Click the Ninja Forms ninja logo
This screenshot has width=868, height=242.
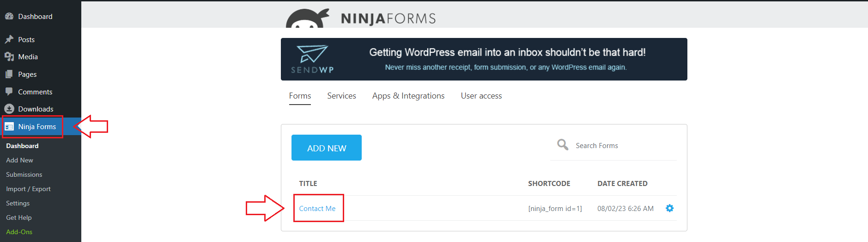click(307, 19)
